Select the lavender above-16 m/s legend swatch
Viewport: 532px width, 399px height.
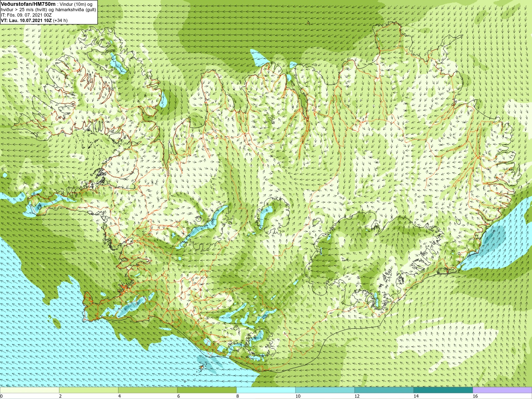coord(502,390)
